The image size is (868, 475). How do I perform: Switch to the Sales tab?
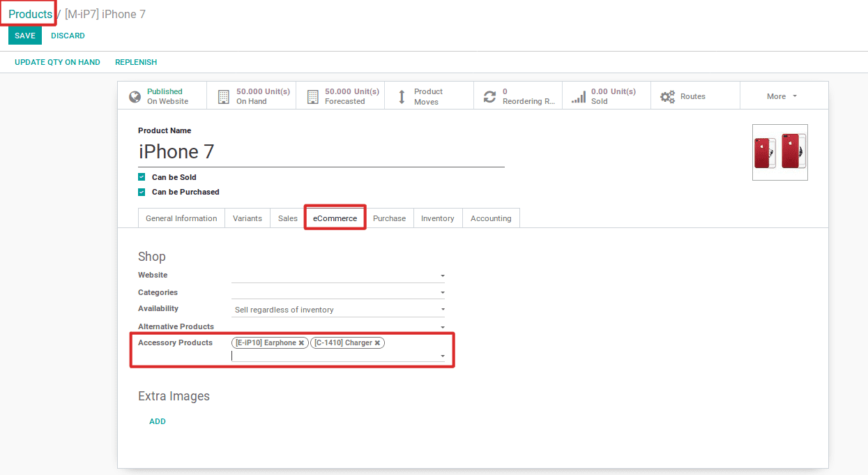click(x=288, y=218)
